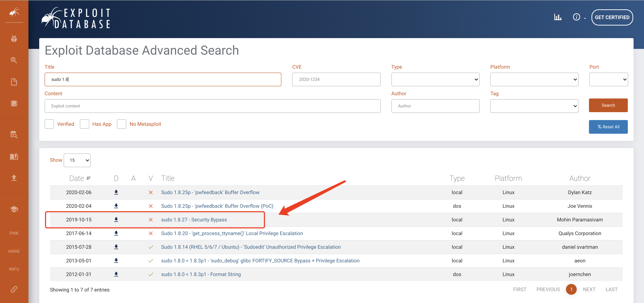
Task: Focus the Exploit content input field
Action: [212, 106]
